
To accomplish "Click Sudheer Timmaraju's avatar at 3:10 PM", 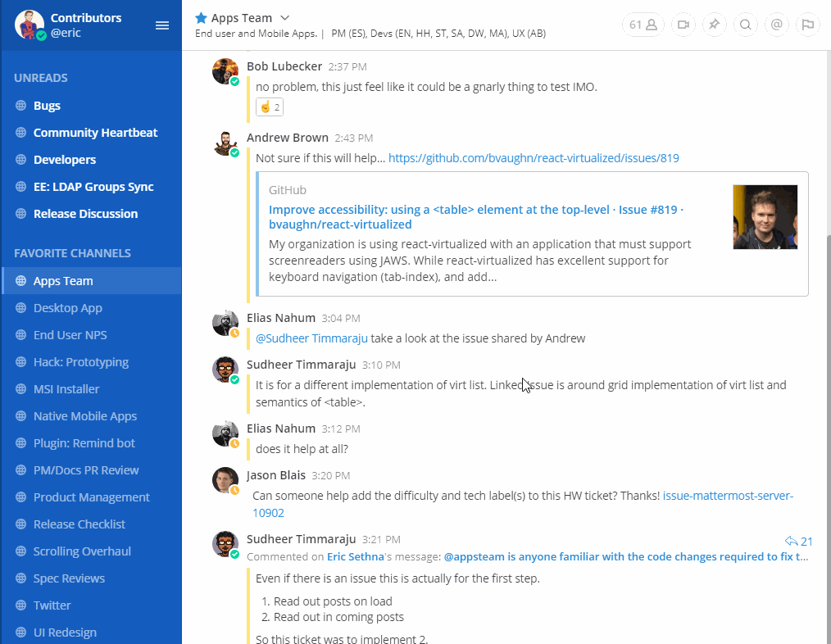I will pyautogui.click(x=225, y=370).
